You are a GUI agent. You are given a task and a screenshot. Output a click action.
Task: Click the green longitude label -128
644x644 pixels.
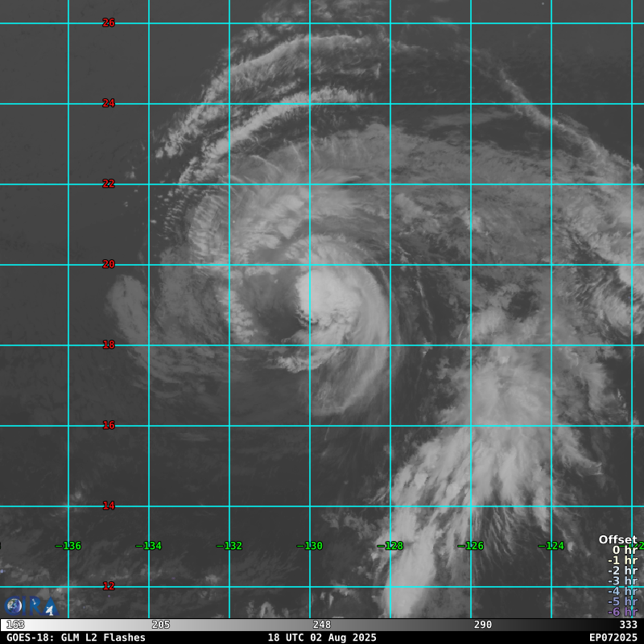[390, 546]
